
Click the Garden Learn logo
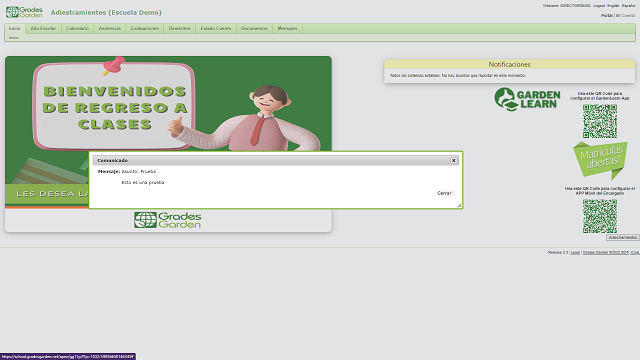pos(527,99)
